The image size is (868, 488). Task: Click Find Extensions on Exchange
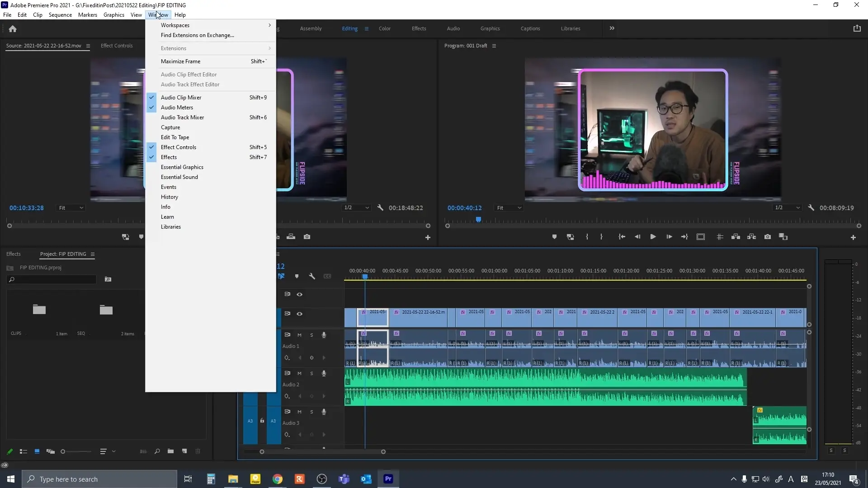coord(211,35)
